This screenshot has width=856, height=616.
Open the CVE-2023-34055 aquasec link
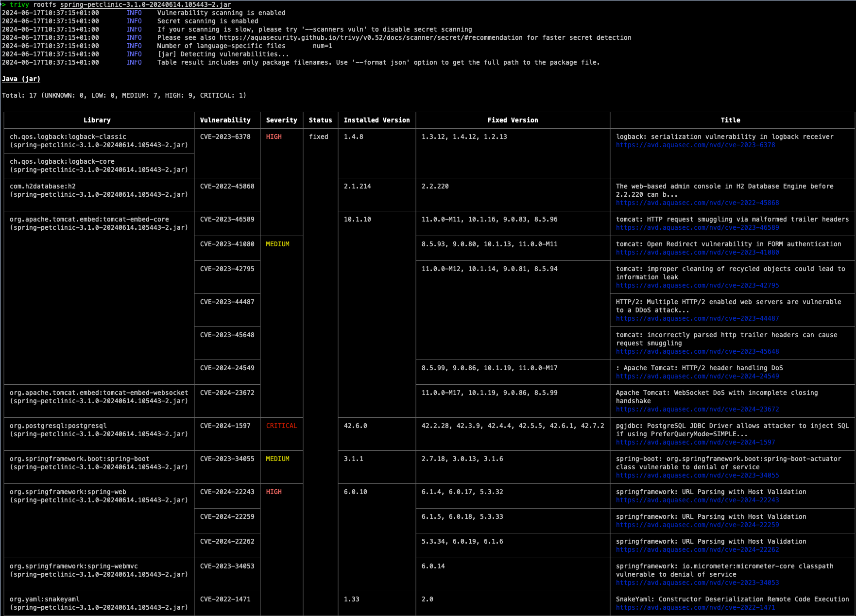[x=697, y=476]
